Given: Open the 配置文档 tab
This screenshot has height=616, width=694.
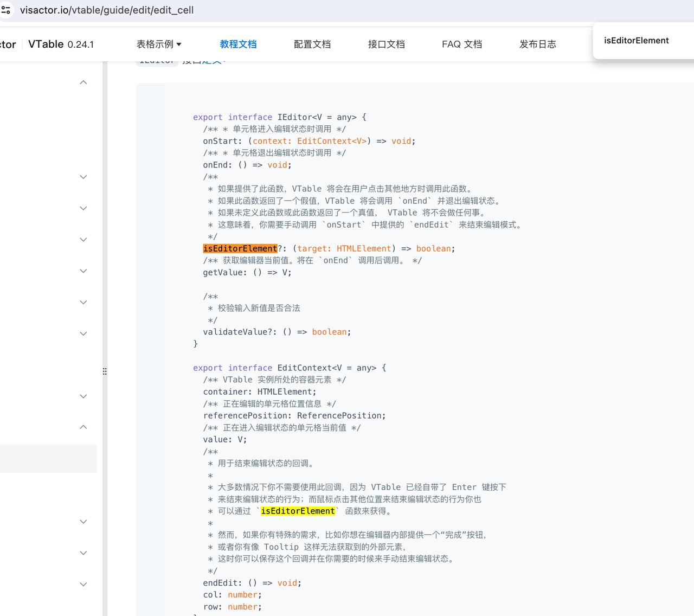Looking at the screenshot, I should [x=312, y=44].
